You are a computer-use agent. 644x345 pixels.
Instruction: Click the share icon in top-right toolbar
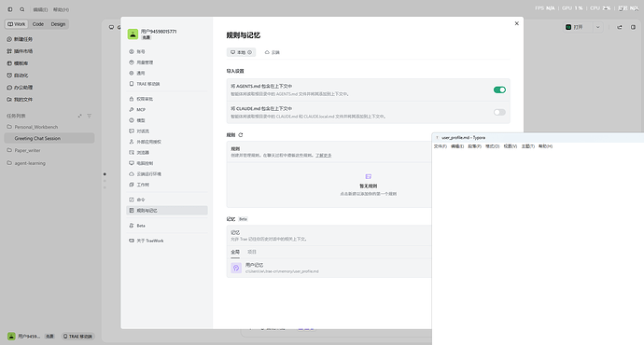[x=620, y=27]
